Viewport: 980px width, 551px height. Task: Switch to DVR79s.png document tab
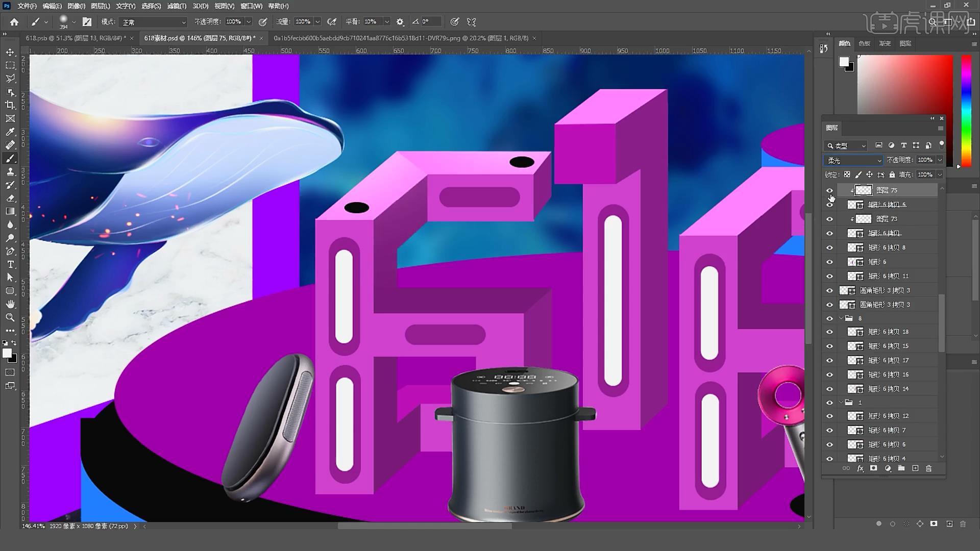coord(401,38)
